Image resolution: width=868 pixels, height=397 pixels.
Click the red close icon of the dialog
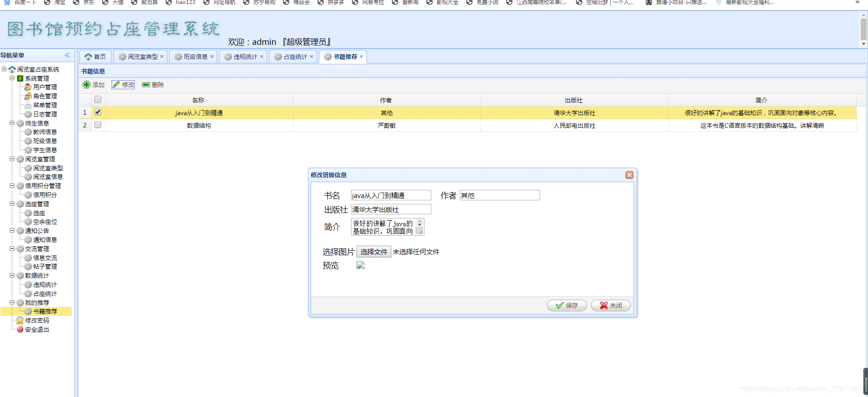[x=629, y=175]
